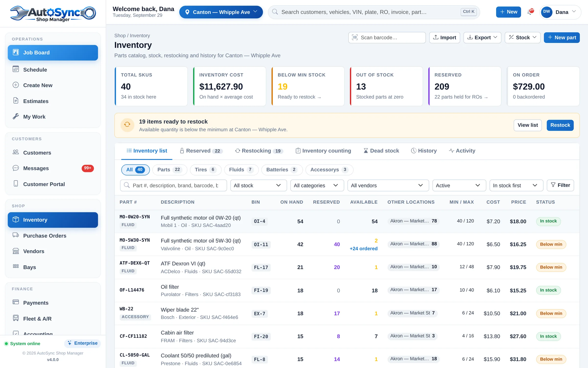Image resolution: width=588 pixels, height=368 pixels.
Task: Select the Parts category chip
Action: (x=170, y=170)
